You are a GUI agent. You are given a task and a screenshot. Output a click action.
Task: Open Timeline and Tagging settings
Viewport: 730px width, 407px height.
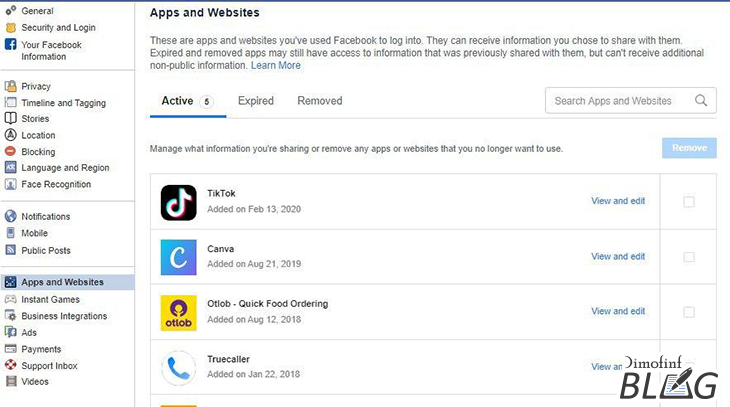click(x=63, y=103)
